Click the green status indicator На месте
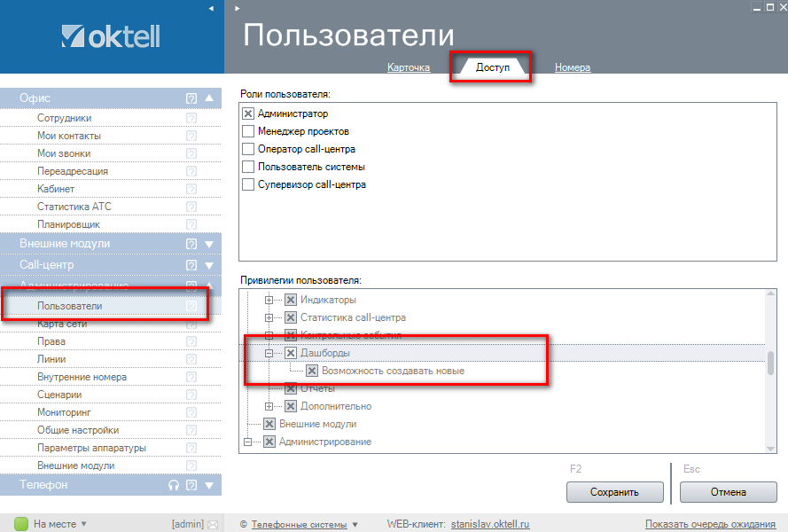 point(21,524)
